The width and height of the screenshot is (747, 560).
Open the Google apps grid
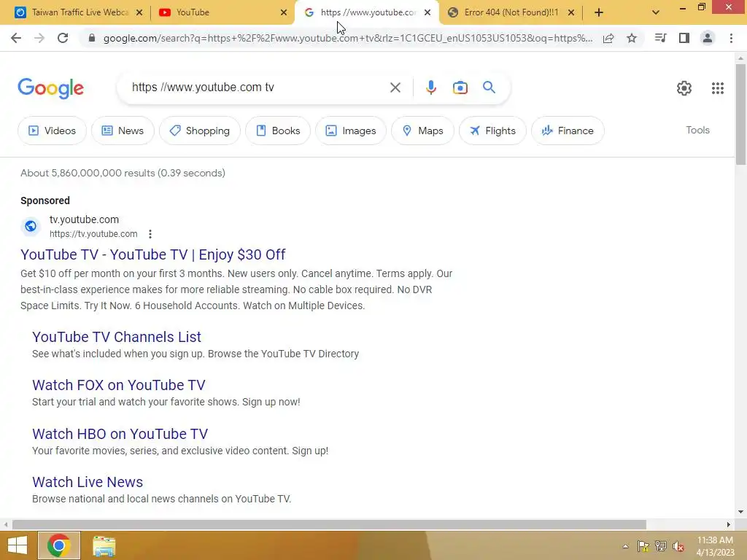718,88
